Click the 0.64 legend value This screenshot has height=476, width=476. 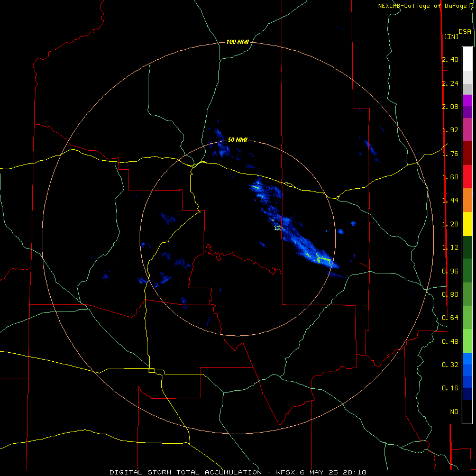pos(450,318)
